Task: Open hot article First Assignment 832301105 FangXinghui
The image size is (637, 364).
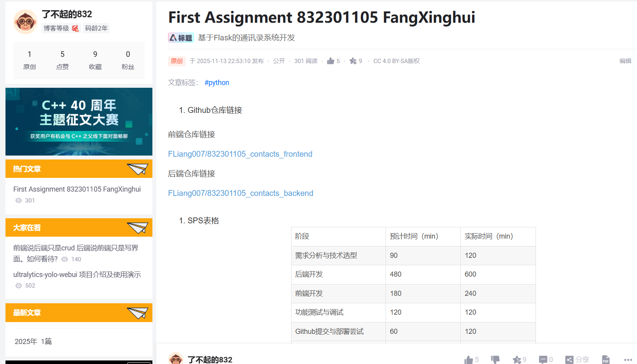Action: [x=77, y=189]
